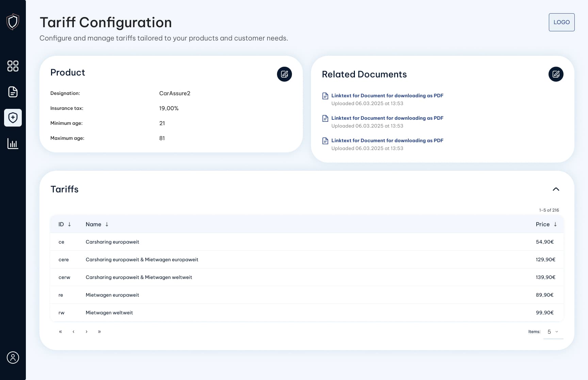The image size is (588, 380).
Task: Click the document icon beside the third PDF link
Action: [325, 141]
